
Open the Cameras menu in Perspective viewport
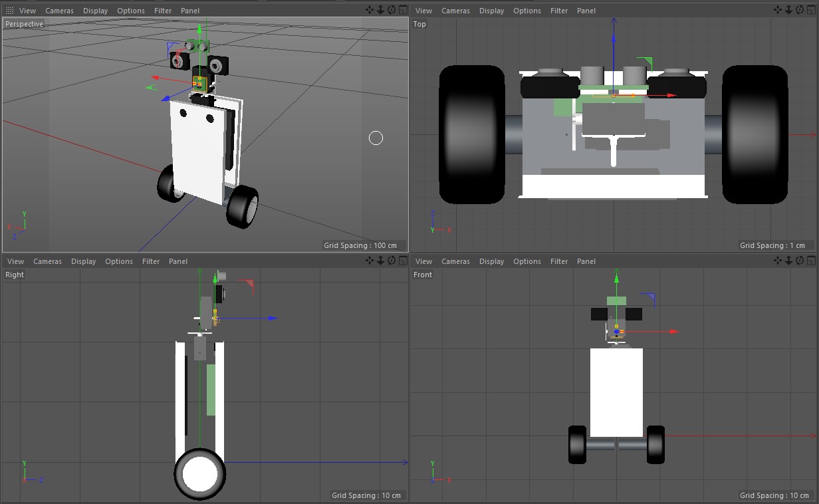click(x=59, y=11)
